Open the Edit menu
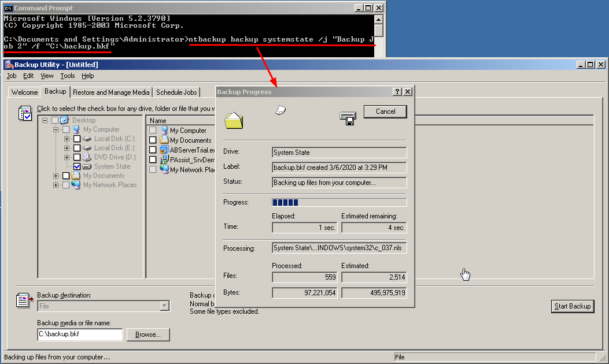The image size is (609, 364). coord(28,76)
